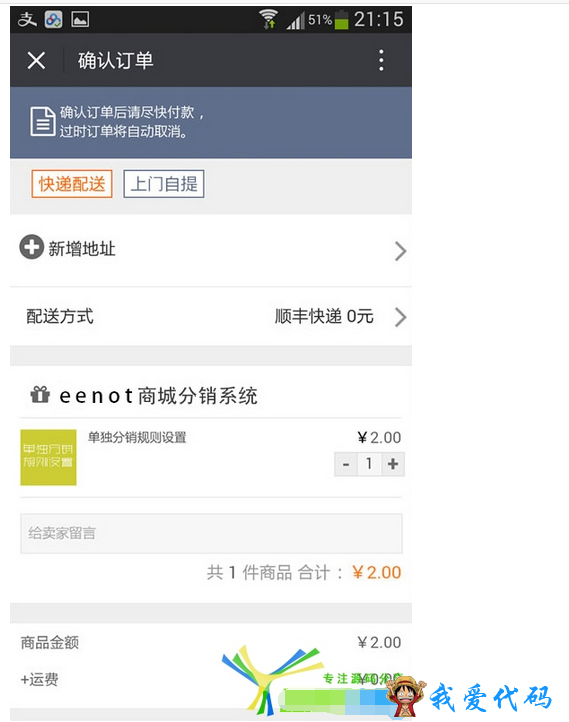Click the 给卖家留言 message field
Screen dimensions: 569x722
pyautogui.click(x=211, y=533)
